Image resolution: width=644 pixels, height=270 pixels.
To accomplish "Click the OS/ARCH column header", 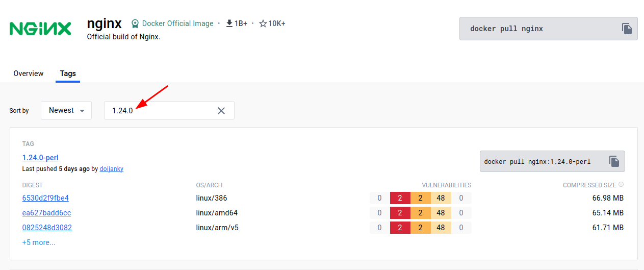I will click(210, 185).
